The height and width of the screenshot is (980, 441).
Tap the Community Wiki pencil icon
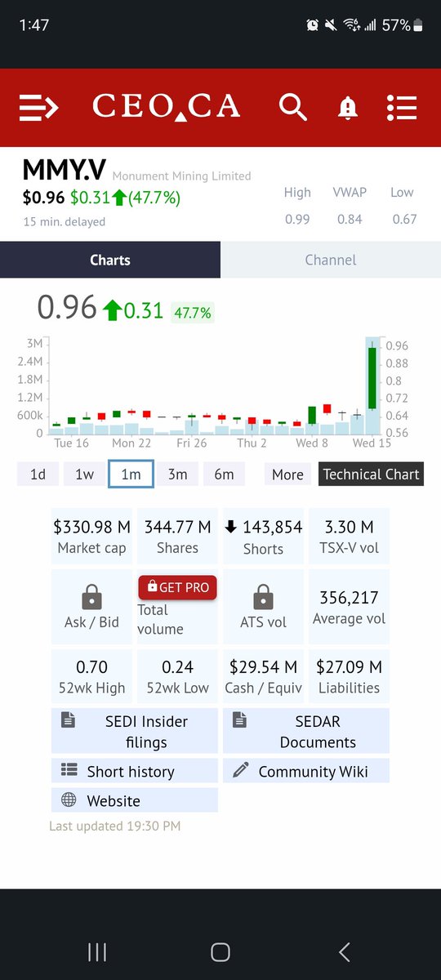coord(240,770)
